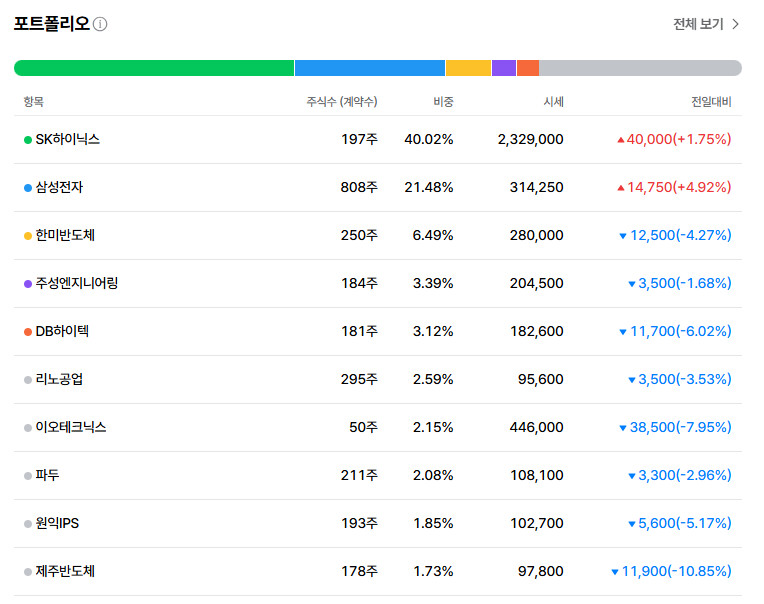The height and width of the screenshot is (604, 764).
Task: Open the portfolio info icon
Action: pyautogui.click(x=100, y=24)
